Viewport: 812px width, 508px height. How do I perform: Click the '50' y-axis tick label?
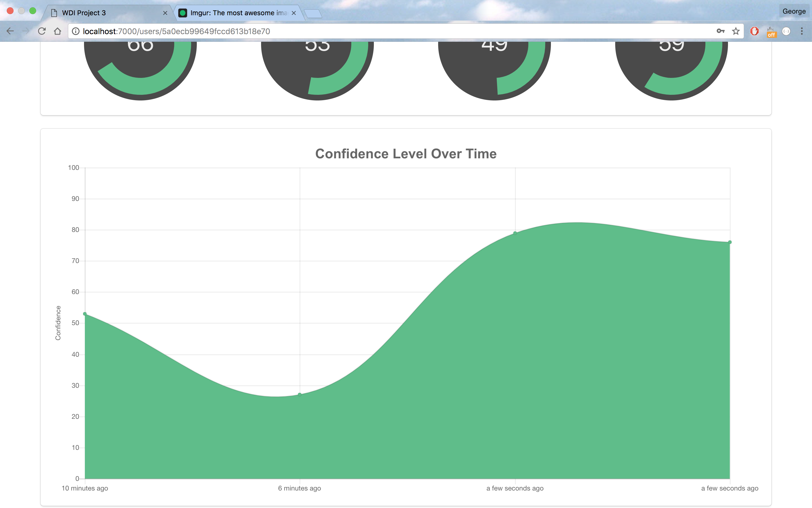[75, 323]
